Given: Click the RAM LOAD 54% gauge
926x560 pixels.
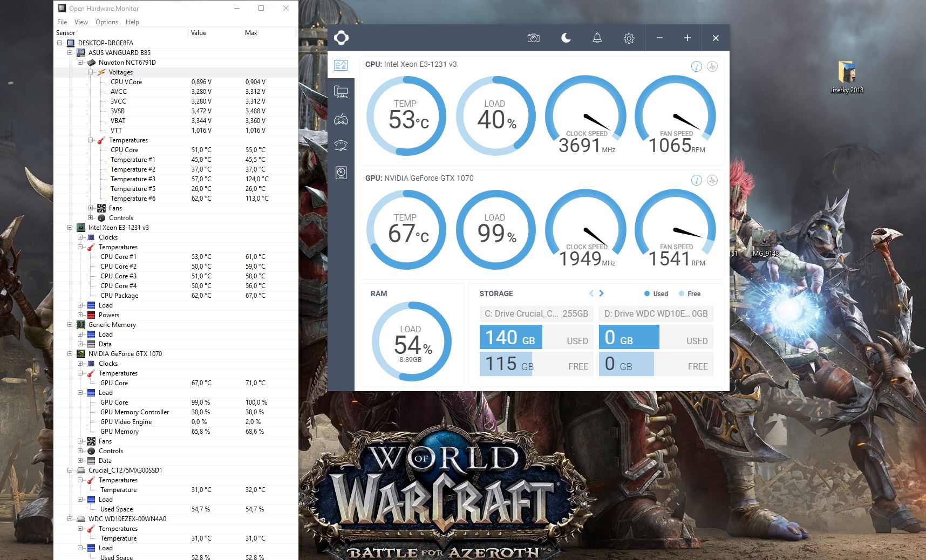Looking at the screenshot, I should point(412,342).
